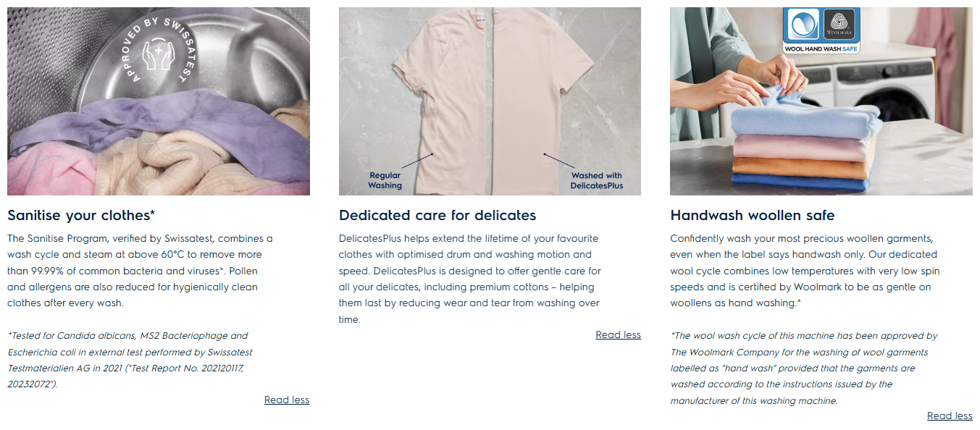The image size is (980, 430).
Task: Click the grey Woolmark logo icon
Action: [840, 25]
